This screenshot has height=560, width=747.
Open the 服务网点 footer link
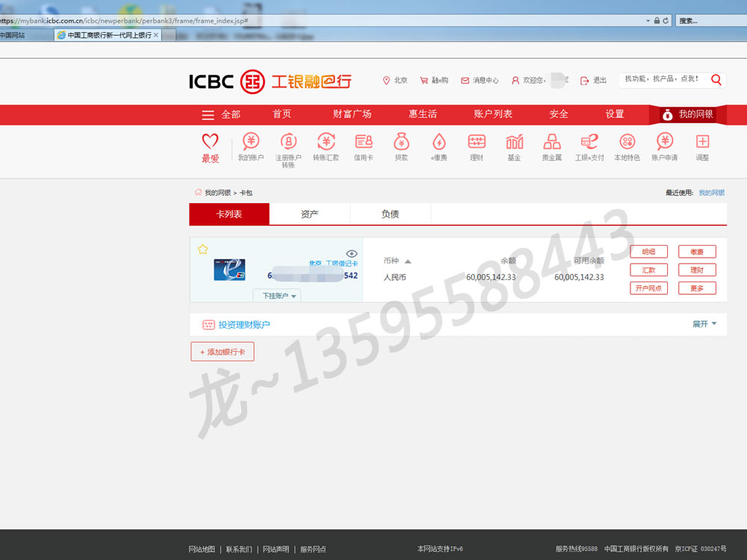[x=313, y=549]
